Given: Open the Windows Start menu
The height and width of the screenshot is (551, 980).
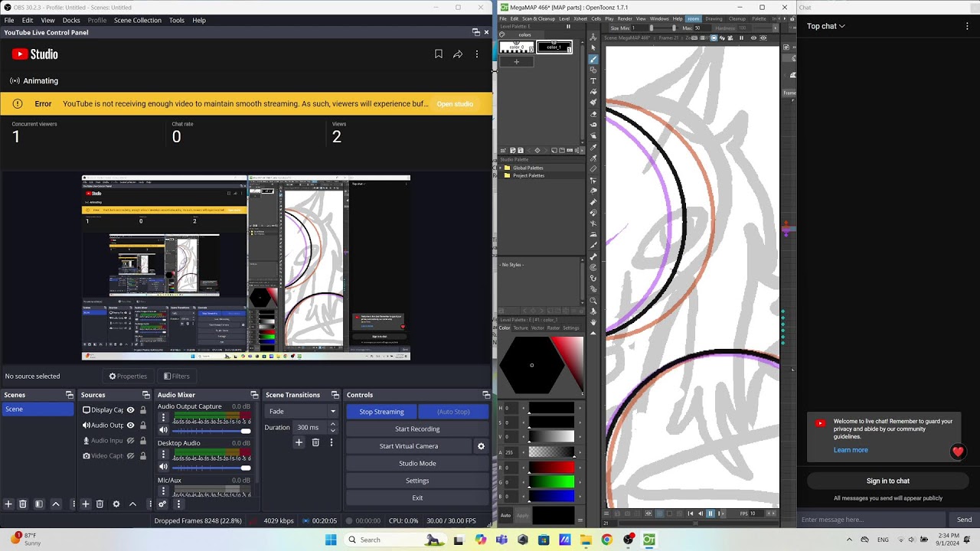Looking at the screenshot, I should pyautogui.click(x=331, y=540).
